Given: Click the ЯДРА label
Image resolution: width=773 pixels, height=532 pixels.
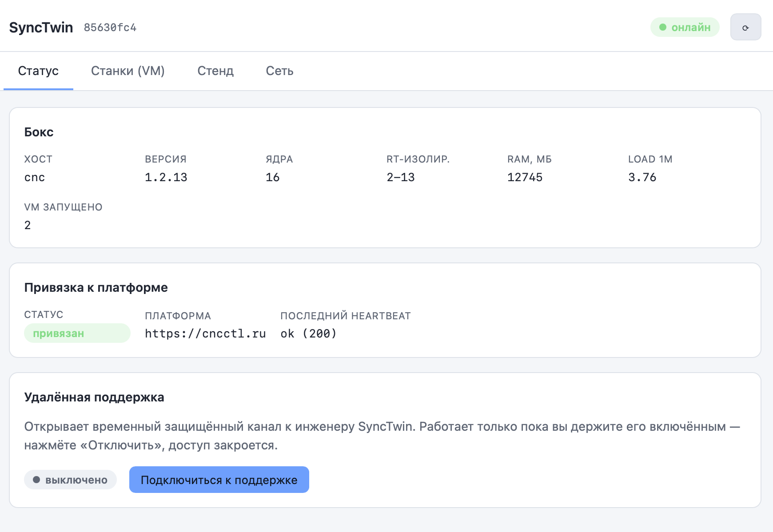Looking at the screenshot, I should tap(279, 159).
